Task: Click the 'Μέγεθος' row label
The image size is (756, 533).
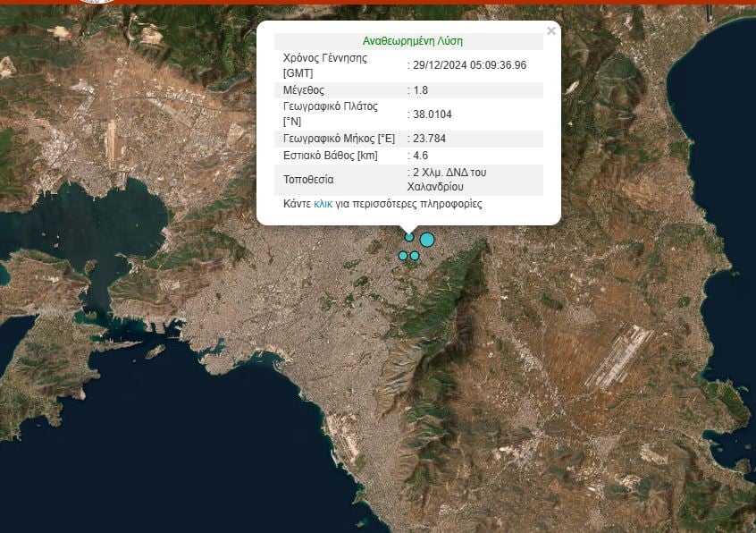Action: 303,90
